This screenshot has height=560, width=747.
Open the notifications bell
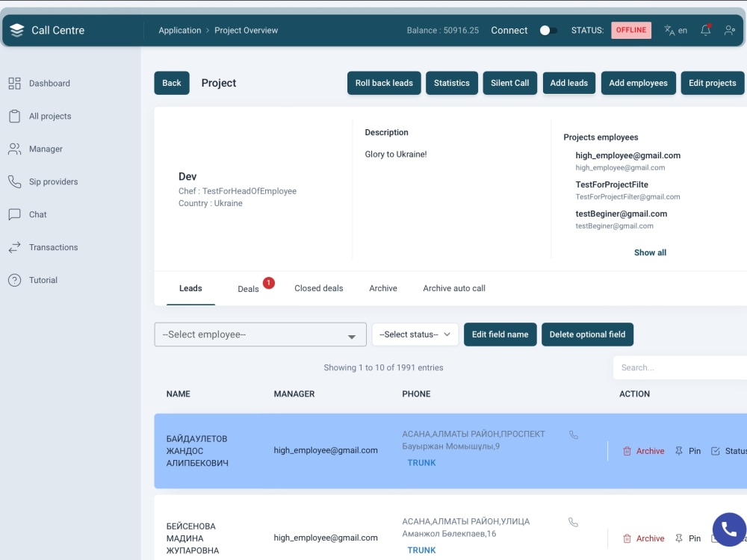706,30
